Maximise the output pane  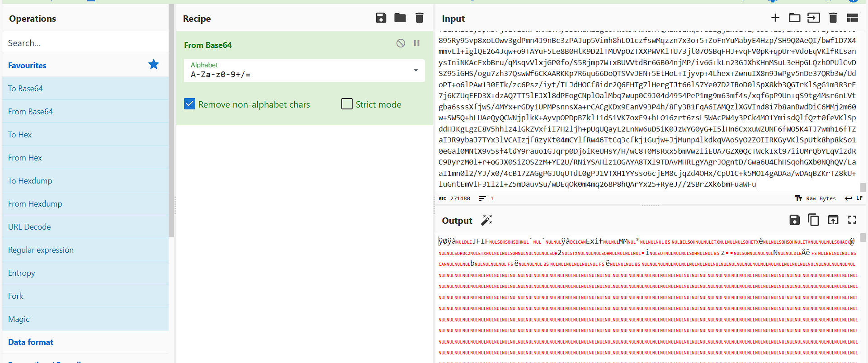coord(852,220)
